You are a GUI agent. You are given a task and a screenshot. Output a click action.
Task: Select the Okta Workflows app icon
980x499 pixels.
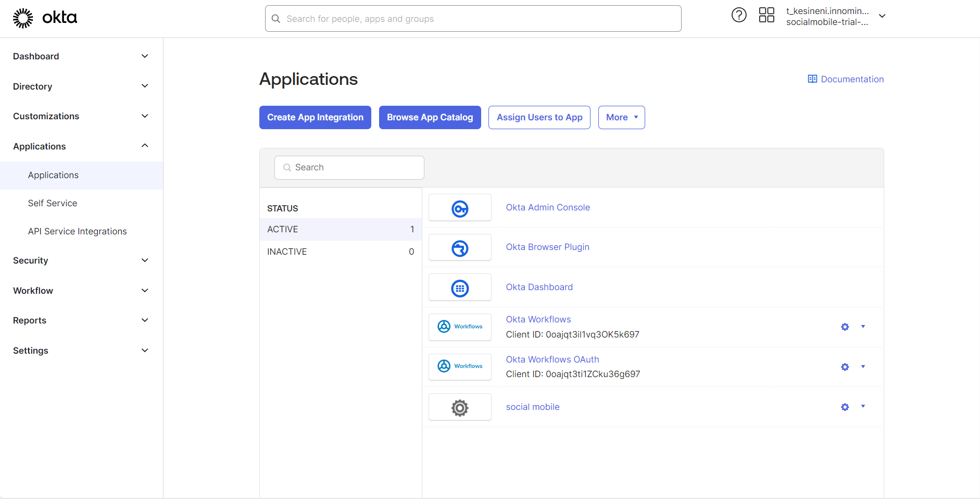pos(460,327)
